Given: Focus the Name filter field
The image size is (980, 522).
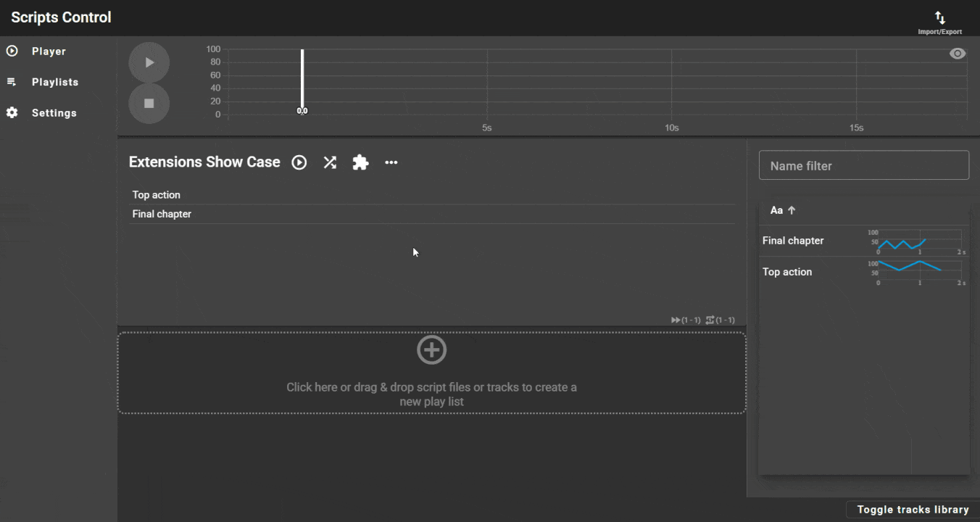Looking at the screenshot, I should tap(863, 165).
